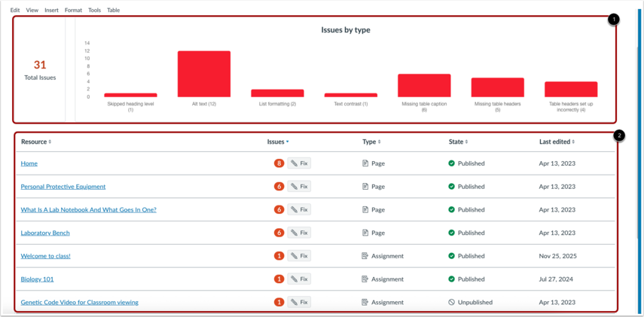Click page icon in Personal Protective Equipment row
This screenshot has width=644, height=317.
[x=365, y=187]
